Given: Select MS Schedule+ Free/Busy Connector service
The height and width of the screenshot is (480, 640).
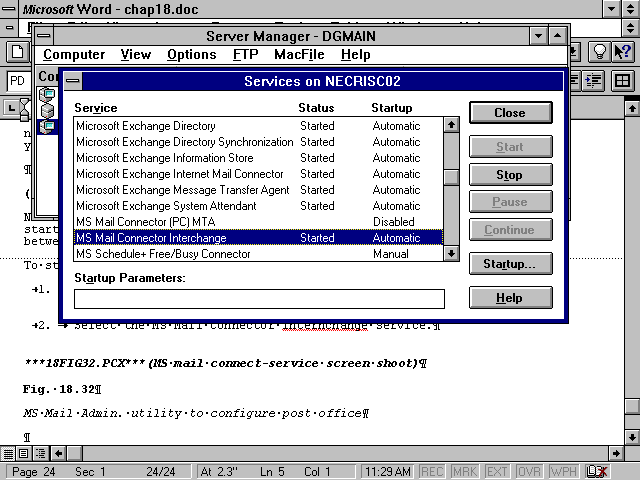Looking at the screenshot, I should point(258,253).
